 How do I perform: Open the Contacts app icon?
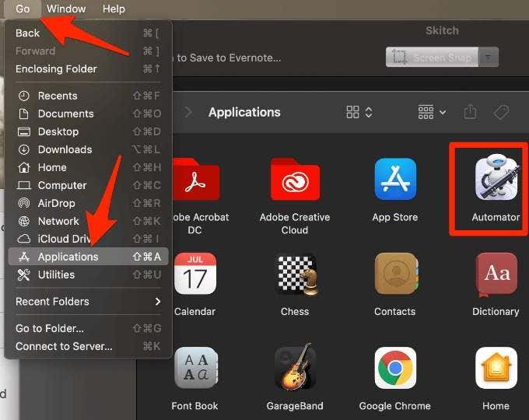394,274
